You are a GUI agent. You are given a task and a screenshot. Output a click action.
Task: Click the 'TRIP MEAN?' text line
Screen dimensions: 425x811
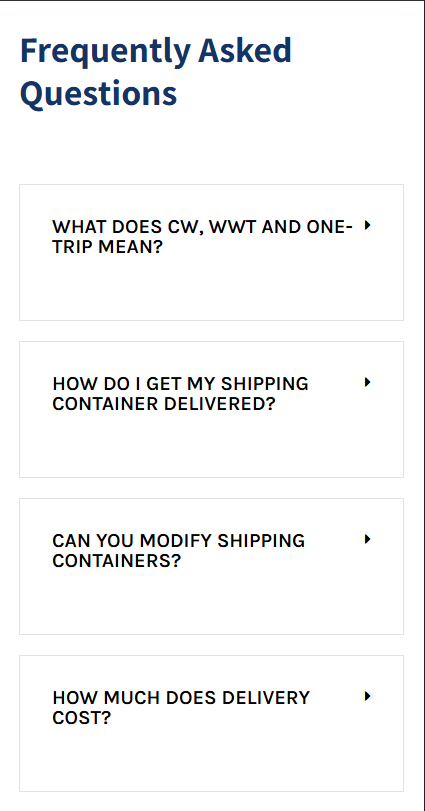pyautogui.click(x=108, y=247)
